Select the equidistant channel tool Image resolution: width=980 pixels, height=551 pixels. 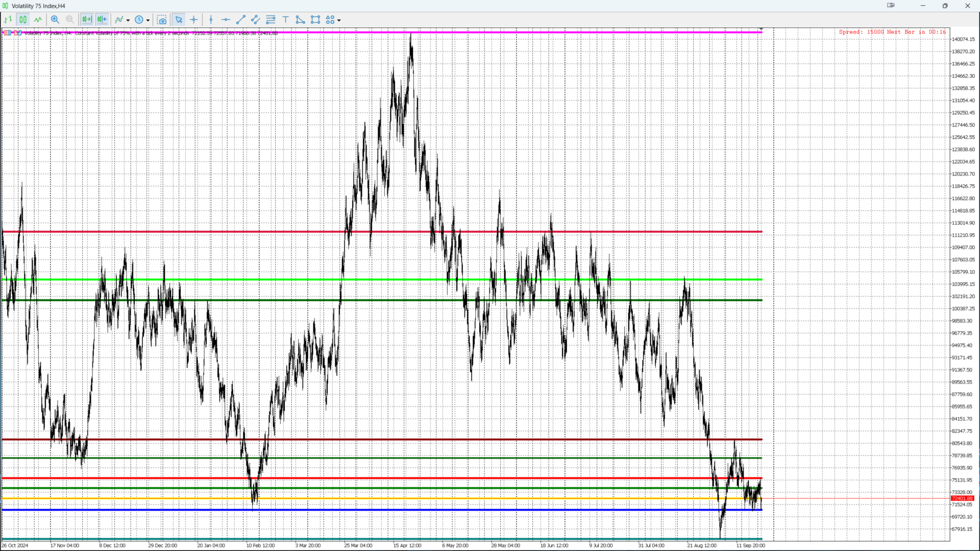tap(256, 19)
